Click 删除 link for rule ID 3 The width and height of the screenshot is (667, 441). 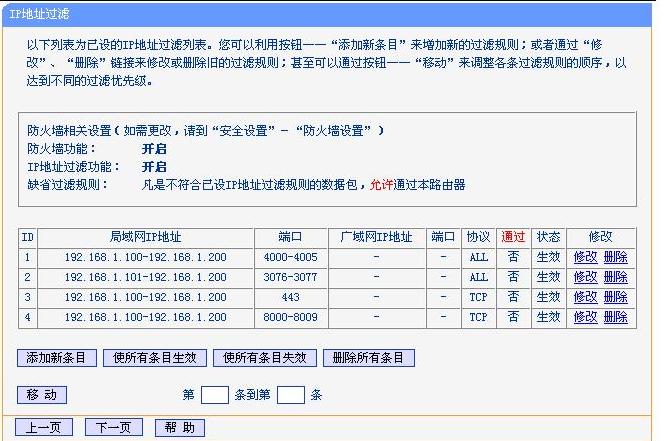616,297
